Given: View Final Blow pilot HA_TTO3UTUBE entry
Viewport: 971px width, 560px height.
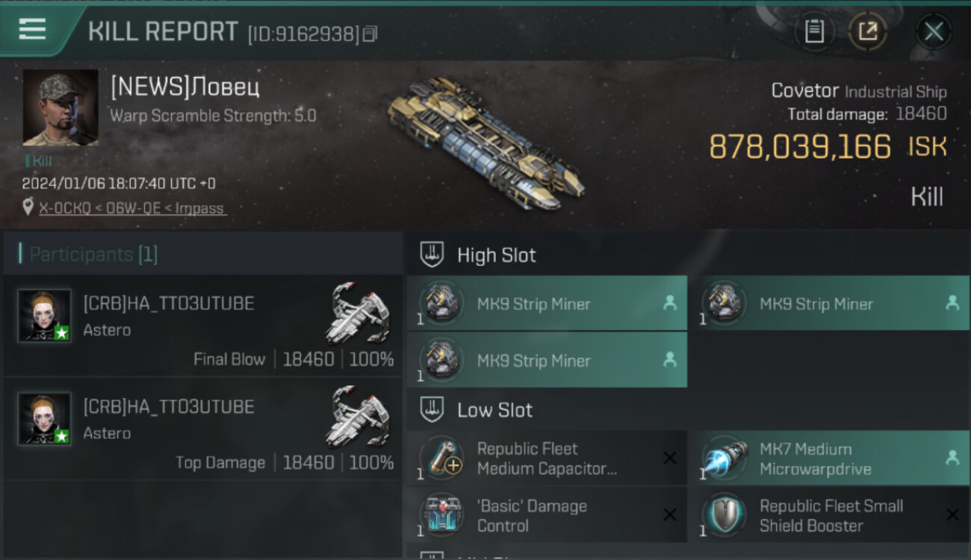Looking at the screenshot, I should (x=202, y=326).
